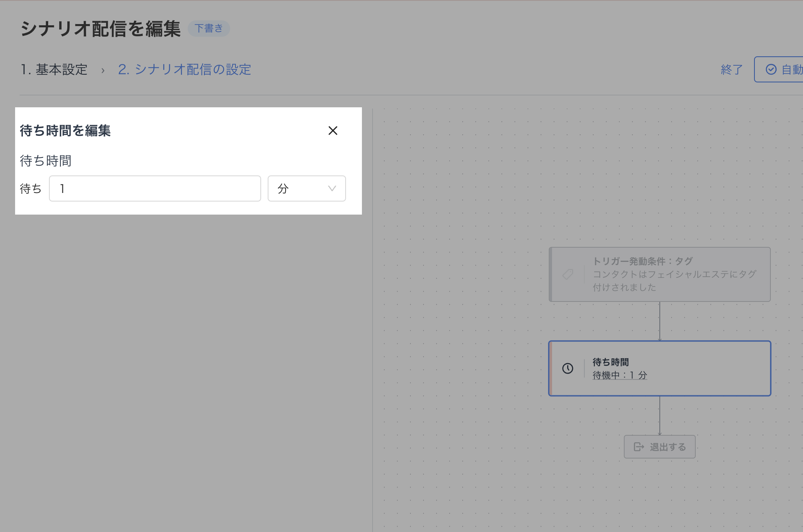Click the 下書き status badge
The height and width of the screenshot is (532, 803).
(x=209, y=28)
